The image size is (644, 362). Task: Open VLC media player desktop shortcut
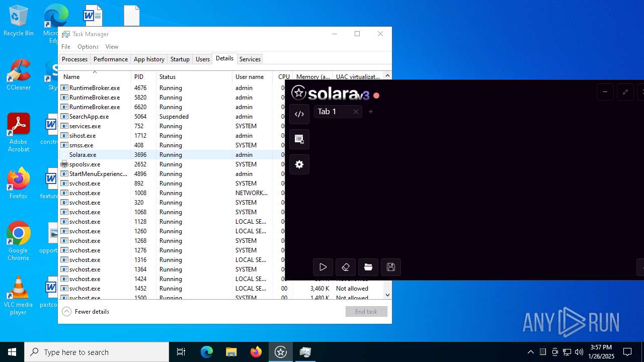click(x=19, y=296)
